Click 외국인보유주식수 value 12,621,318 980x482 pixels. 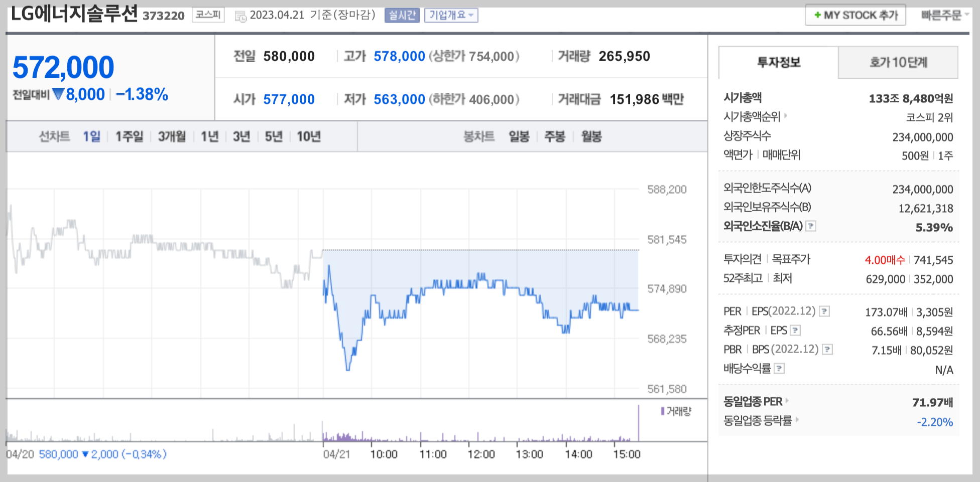pos(926,209)
